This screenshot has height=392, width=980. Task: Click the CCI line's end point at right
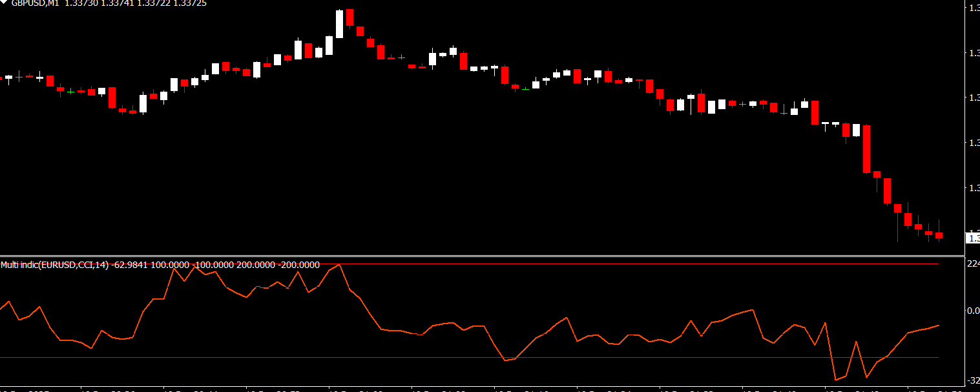[938, 325]
